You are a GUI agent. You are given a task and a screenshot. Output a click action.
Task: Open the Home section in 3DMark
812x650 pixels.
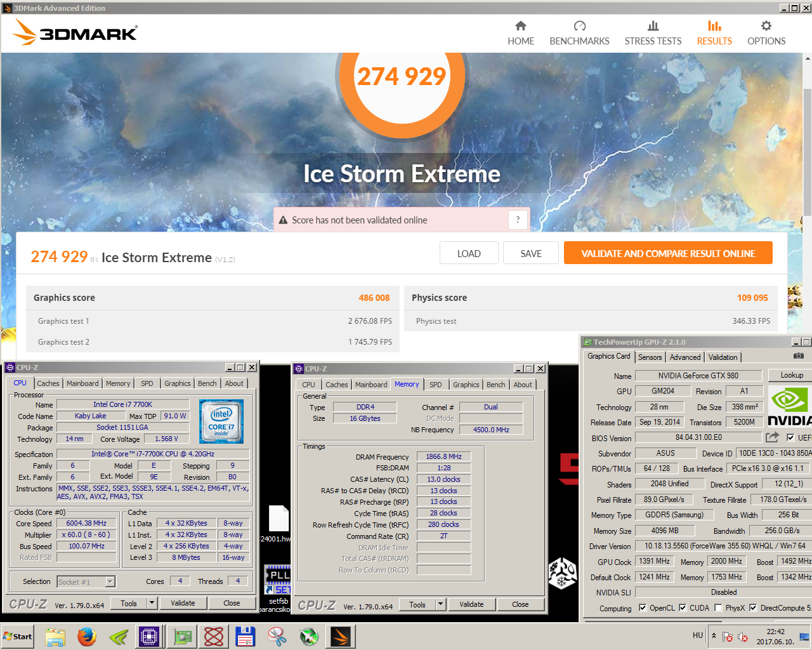pyautogui.click(x=521, y=33)
